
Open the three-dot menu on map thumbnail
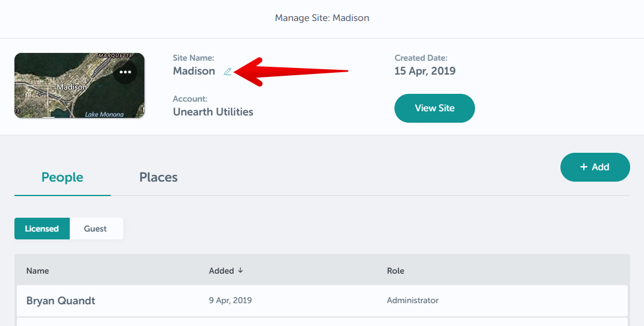[x=125, y=72]
